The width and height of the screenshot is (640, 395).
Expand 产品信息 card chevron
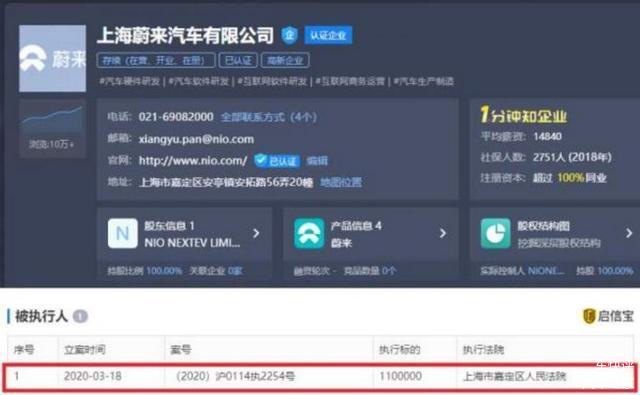[443, 233]
